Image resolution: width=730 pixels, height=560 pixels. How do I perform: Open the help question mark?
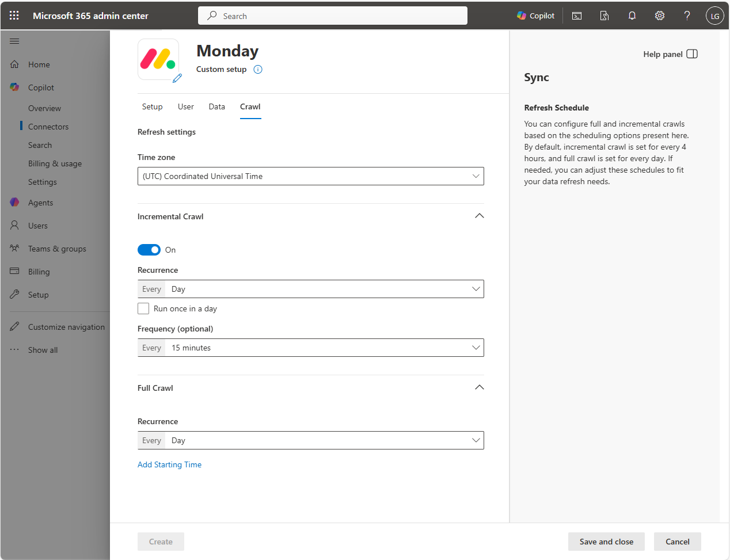tap(687, 16)
